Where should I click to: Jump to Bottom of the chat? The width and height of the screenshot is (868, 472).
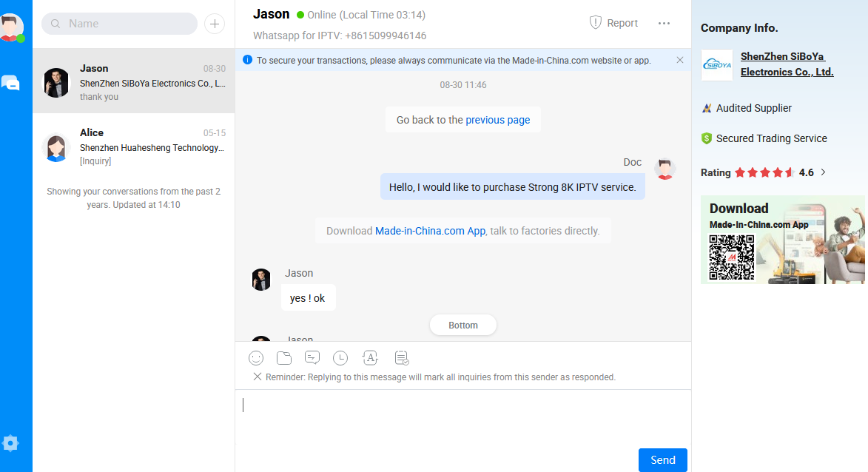[463, 326]
